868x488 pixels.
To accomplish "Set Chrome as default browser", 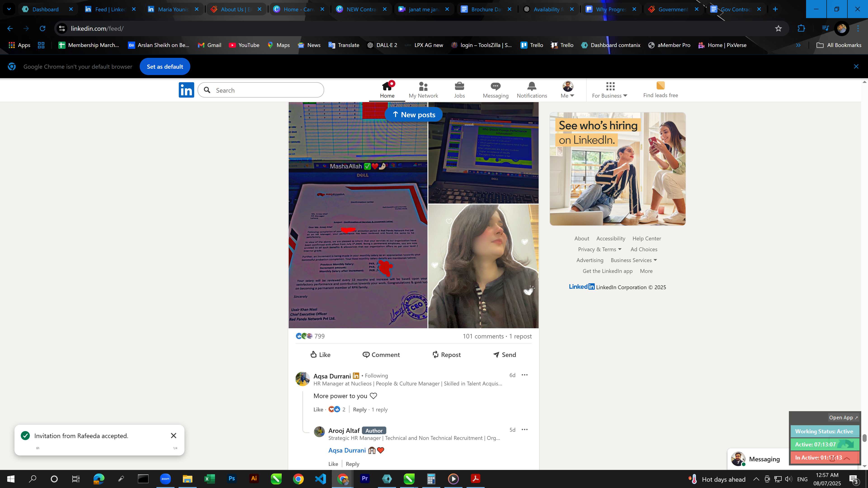I will pos(165,67).
